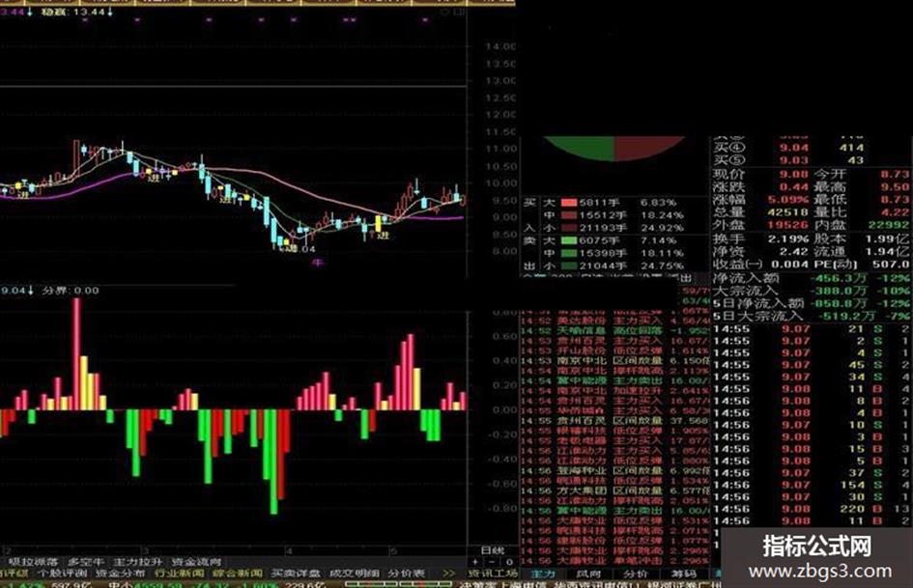This screenshot has width=913, height=588.
Task: Show the 成交明细 tab
Action: pos(354,574)
